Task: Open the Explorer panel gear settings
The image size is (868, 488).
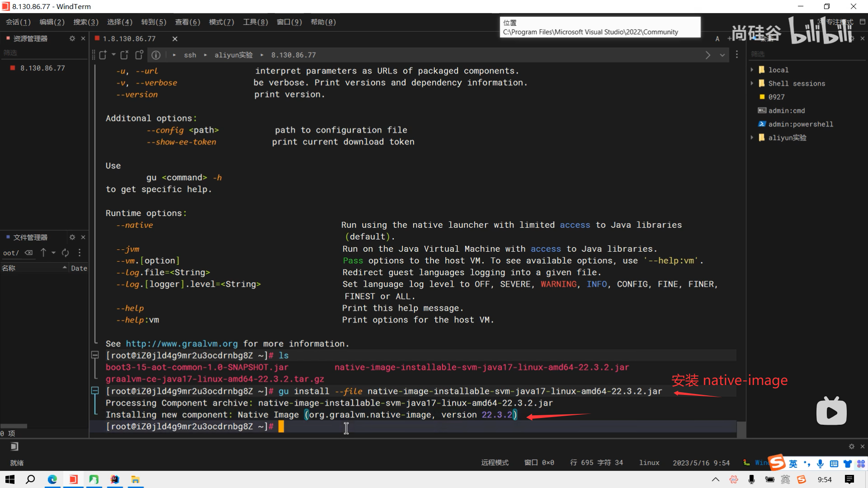Action: click(72, 39)
